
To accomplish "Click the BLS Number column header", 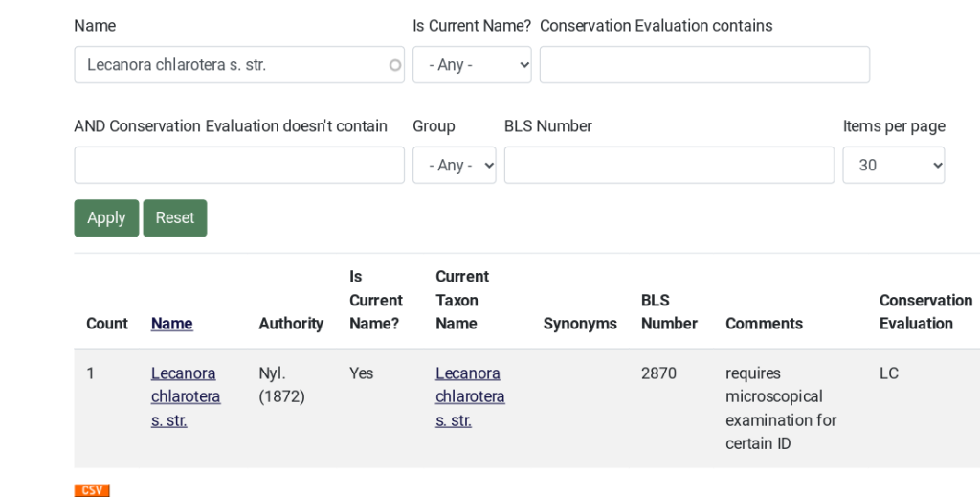I will pos(669,311).
